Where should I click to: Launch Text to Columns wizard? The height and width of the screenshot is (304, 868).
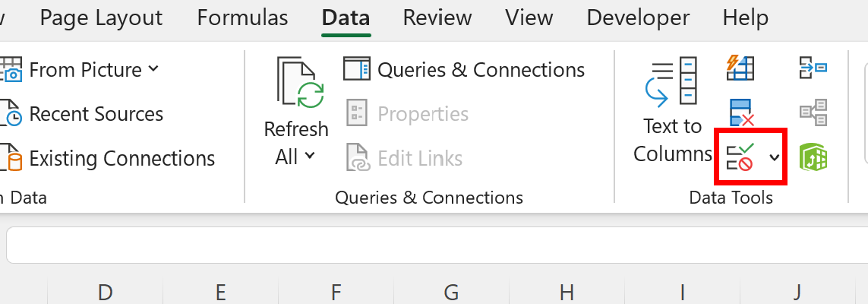pos(673,111)
